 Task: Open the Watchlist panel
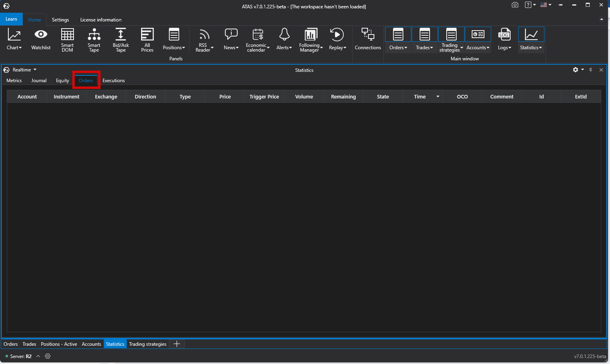41,39
